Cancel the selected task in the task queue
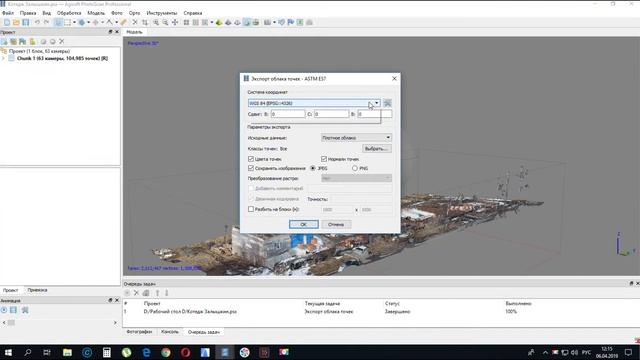Viewport: 640px width, 360px height. (x=136, y=293)
